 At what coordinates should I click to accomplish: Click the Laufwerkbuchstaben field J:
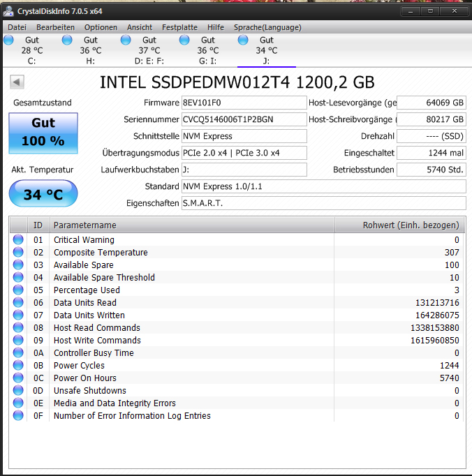tap(244, 170)
